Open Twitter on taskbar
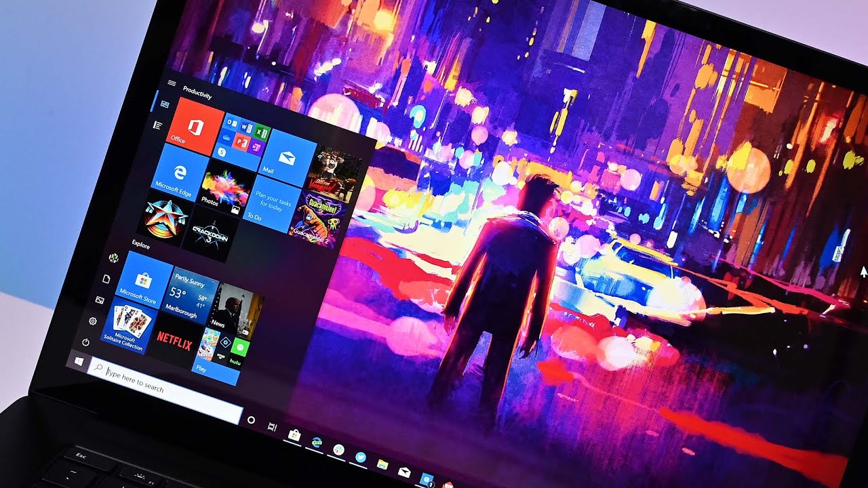868x488 pixels. pyautogui.click(x=360, y=457)
